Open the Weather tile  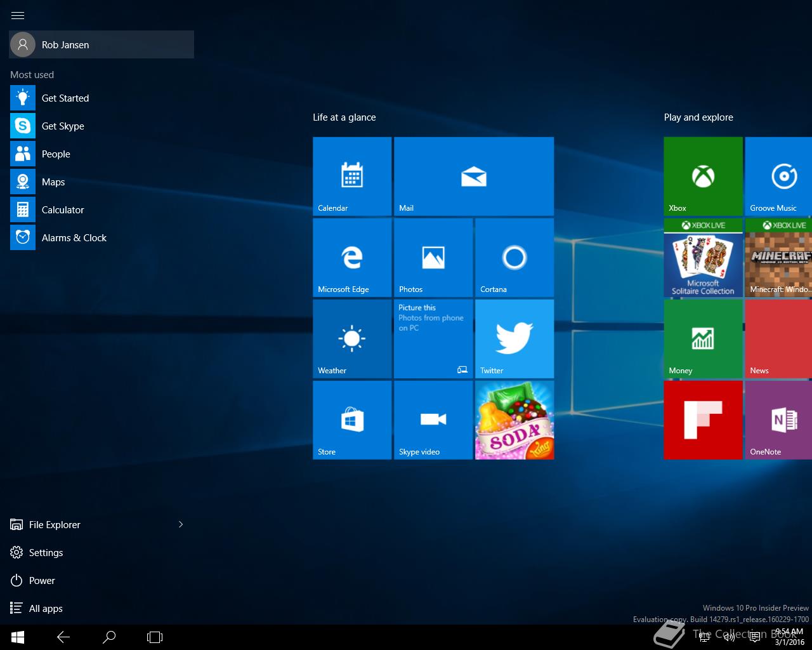point(352,339)
